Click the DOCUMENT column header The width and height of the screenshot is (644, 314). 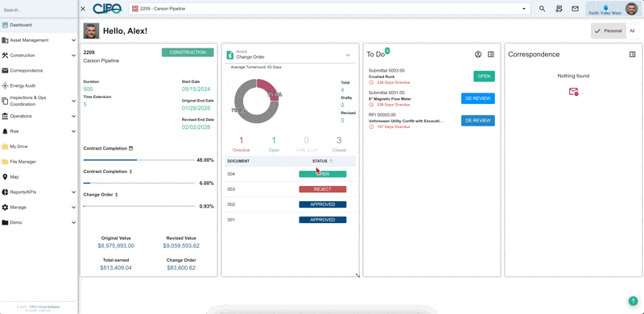[238, 161]
